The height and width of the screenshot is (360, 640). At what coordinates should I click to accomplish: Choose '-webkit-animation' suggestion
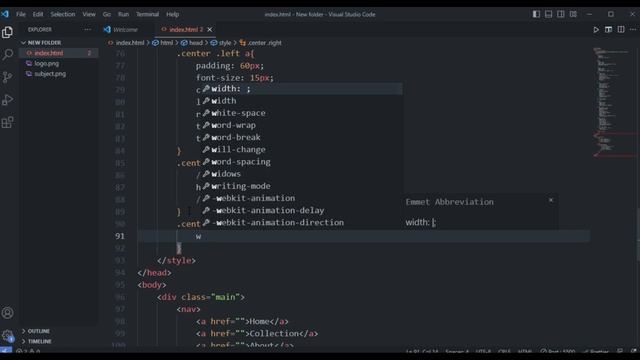pyautogui.click(x=302, y=198)
